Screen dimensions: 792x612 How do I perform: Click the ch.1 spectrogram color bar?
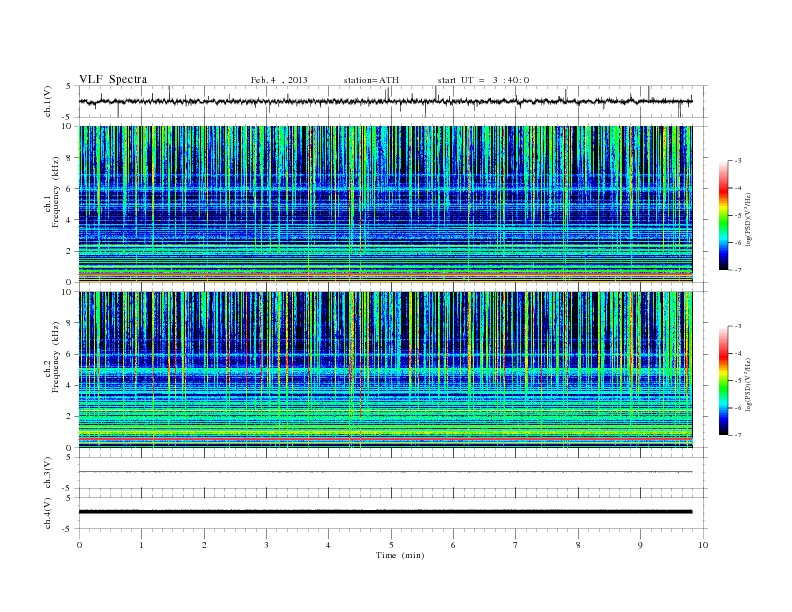[724, 215]
